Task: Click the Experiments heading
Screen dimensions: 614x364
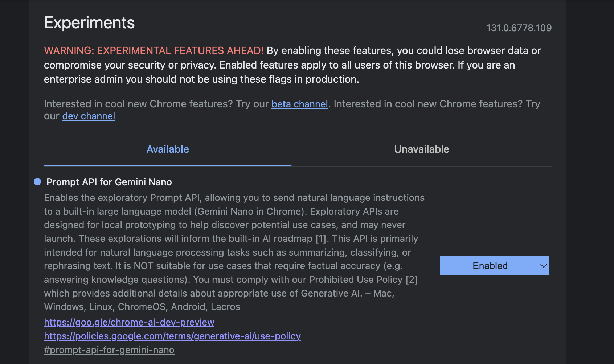Action: click(x=89, y=23)
